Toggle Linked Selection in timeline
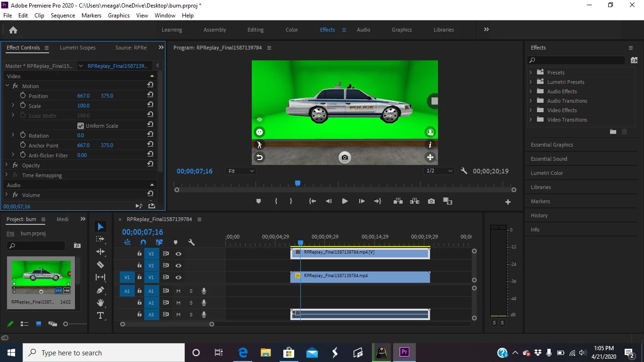Screen dimensions: 644x362 (x=159, y=242)
